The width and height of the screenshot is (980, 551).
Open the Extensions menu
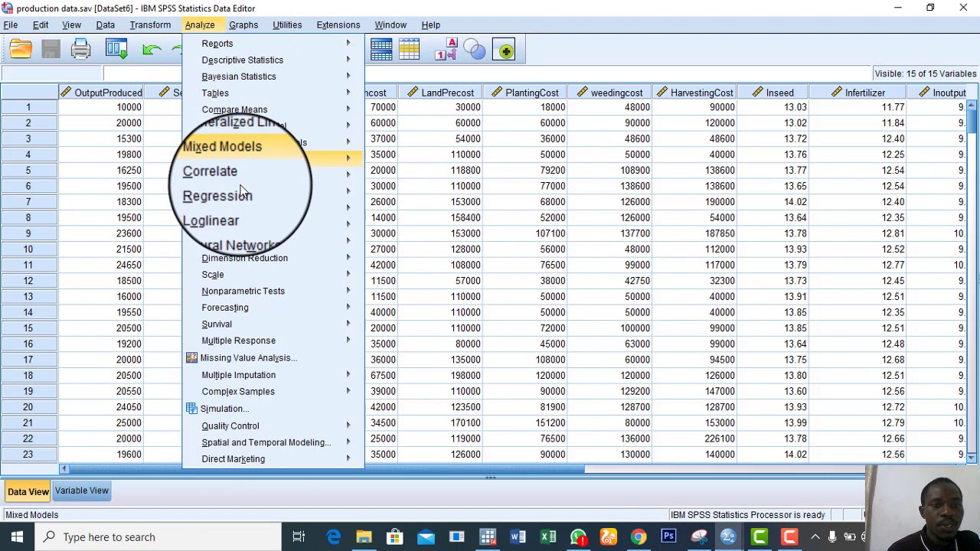[338, 25]
